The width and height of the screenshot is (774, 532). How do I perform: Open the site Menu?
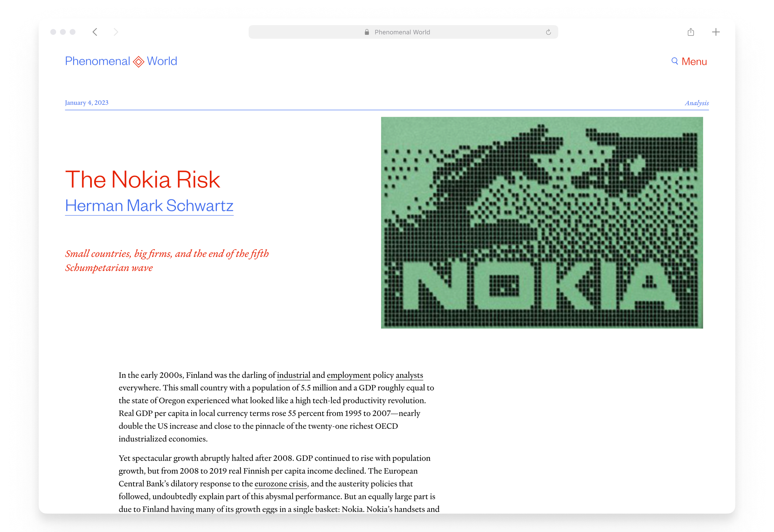click(694, 61)
